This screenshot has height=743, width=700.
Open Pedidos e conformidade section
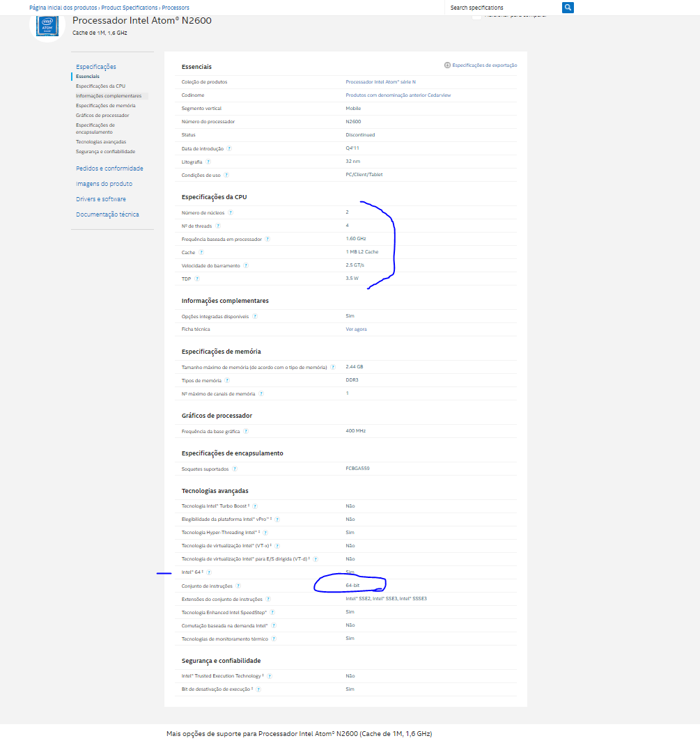click(109, 169)
